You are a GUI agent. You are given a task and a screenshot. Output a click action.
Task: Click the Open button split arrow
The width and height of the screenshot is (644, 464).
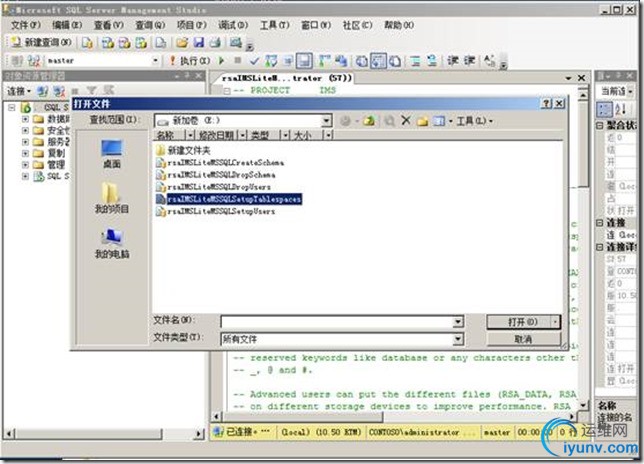pyautogui.click(x=556, y=322)
